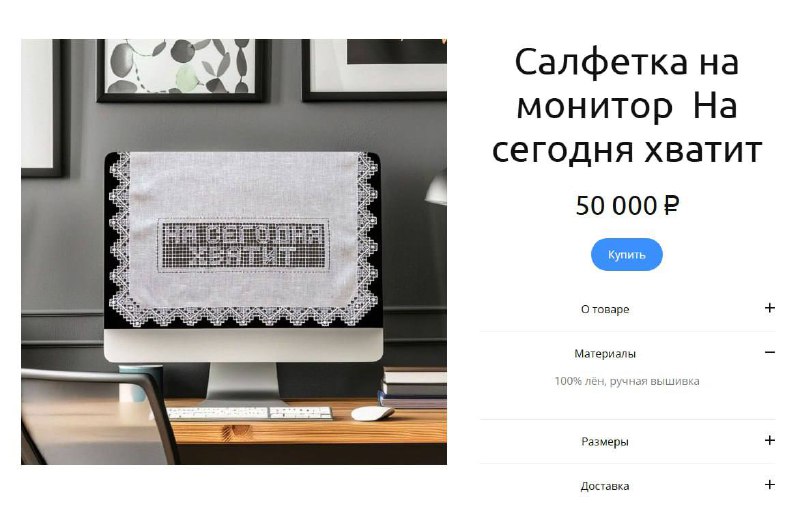Click the price 50 000 ₽
The height and width of the screenshot is (520, 800).
(627, 206)
